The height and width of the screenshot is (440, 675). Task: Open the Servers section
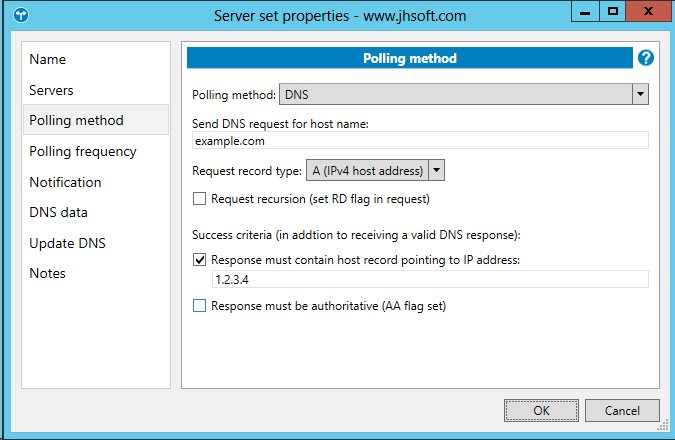[51, 90]
